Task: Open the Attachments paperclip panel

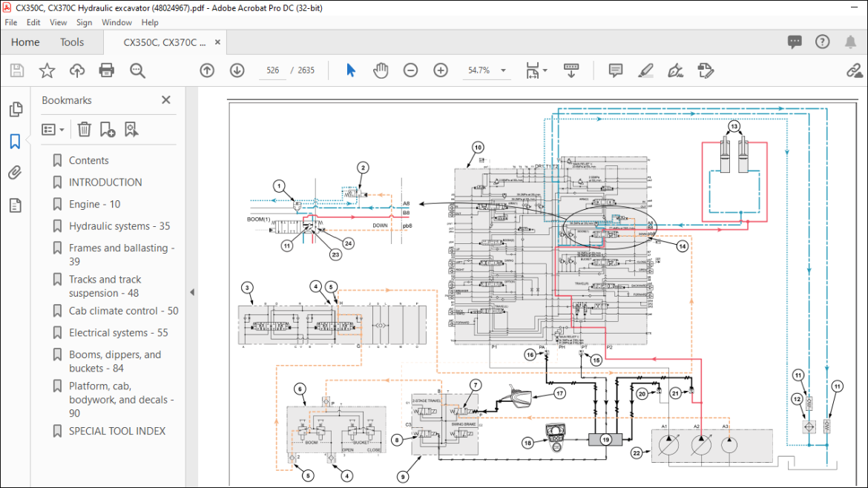Action: (x=15, y=174)
